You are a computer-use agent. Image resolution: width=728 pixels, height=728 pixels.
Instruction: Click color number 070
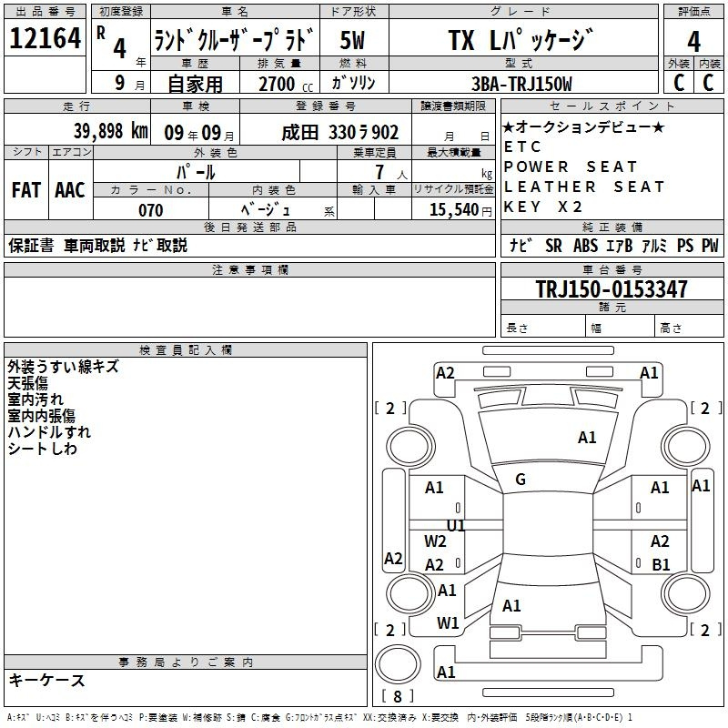(x=151, y=210)
